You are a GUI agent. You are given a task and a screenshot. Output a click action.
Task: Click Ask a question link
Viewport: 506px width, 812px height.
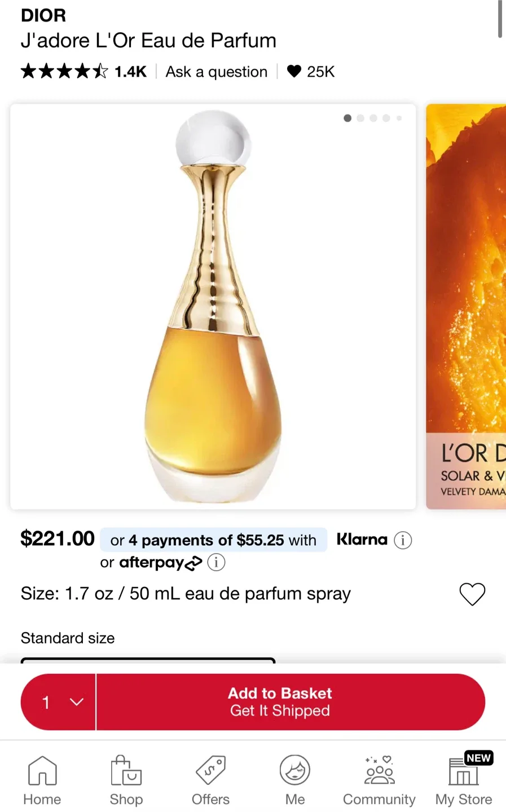(217, 72)
